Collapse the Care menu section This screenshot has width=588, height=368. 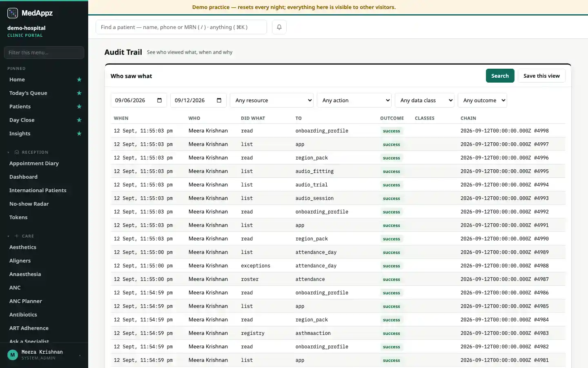click(x=8, y=236)
